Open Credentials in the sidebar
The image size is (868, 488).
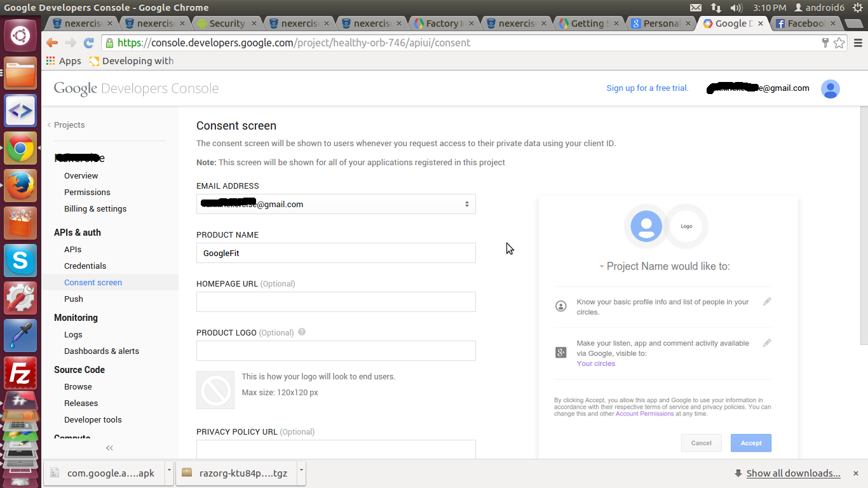[85, 266]
